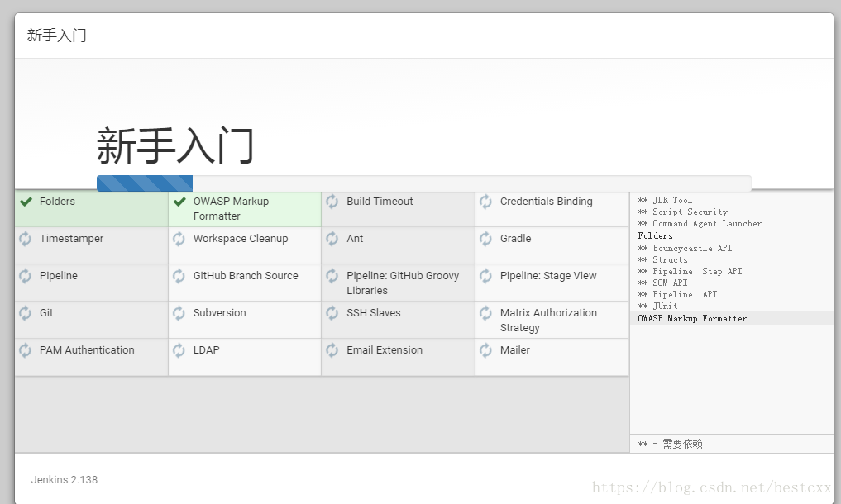841x504 pixels.
Task: Select the Timestamper plugin name
Action: (71, 239)
